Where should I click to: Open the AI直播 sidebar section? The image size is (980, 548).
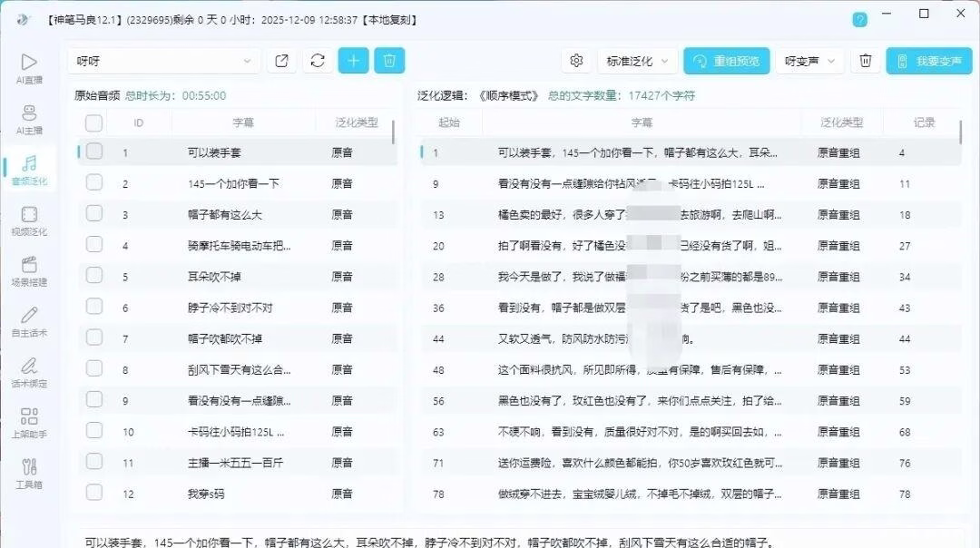[x=29, y=68]
